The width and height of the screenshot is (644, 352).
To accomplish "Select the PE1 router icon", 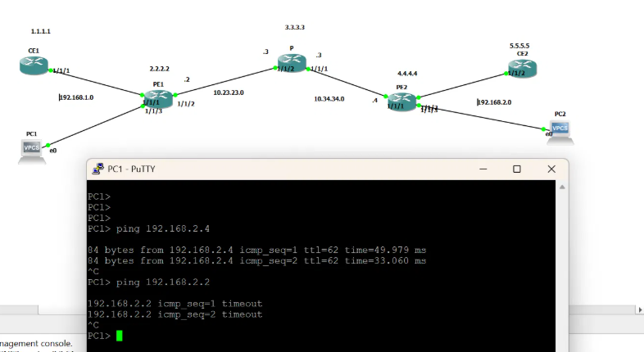I will pyautogui.click(x=158, y=98).
